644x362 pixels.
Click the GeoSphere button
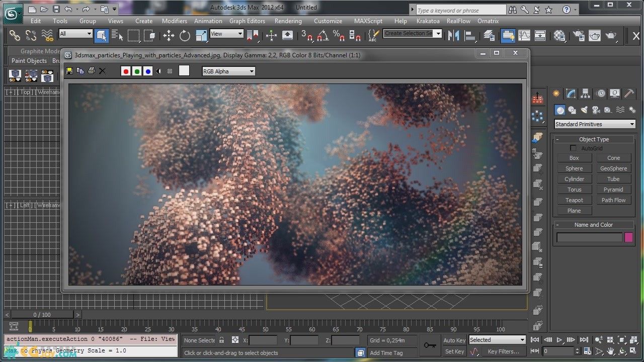pos(613,168)
